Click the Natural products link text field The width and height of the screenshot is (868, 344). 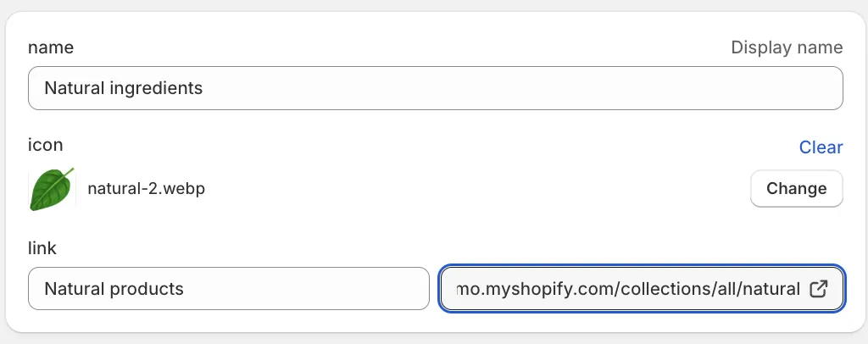tap(228, 289)
